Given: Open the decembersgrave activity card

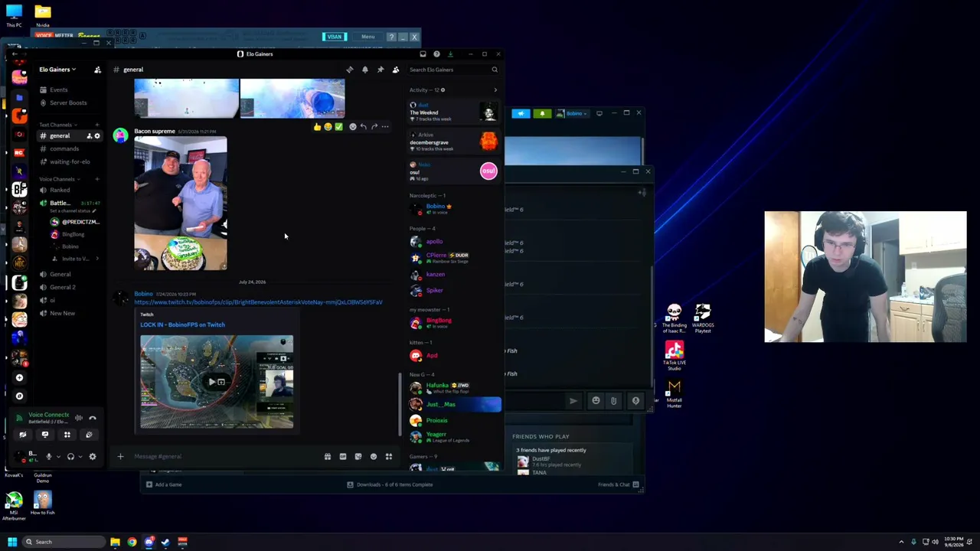Looking at the screenshot, I should (454, 142).
